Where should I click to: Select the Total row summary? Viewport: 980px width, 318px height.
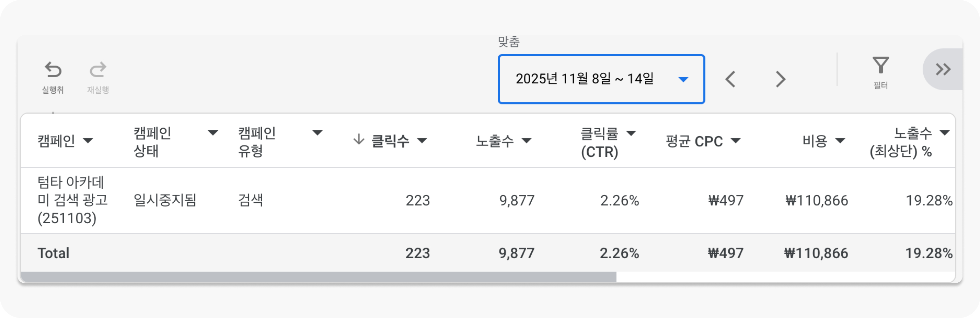point(54,253)
